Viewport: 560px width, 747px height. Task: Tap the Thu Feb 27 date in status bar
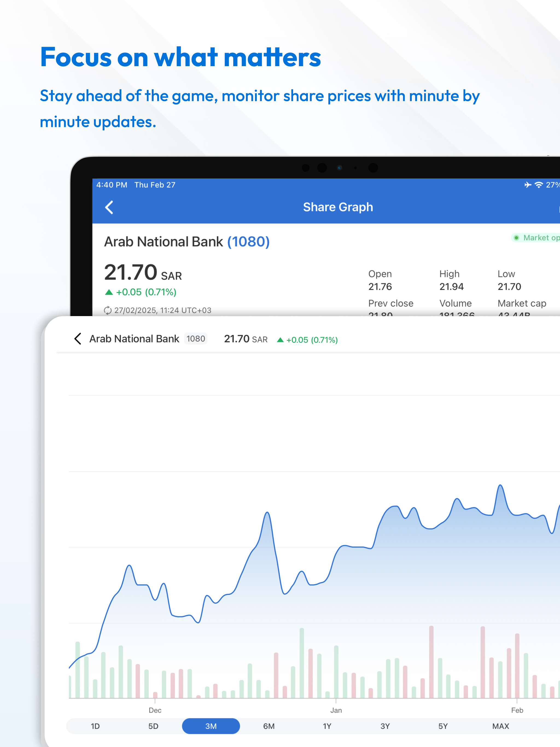[155, 185]
